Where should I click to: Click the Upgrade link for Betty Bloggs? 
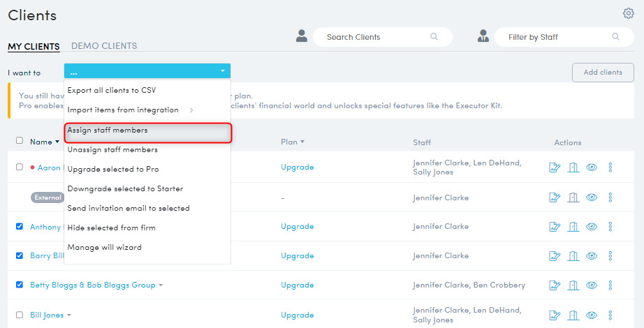coord(297,285)
